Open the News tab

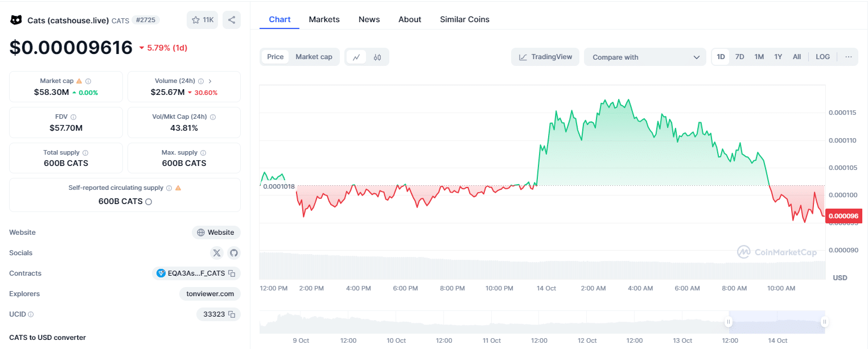369,19
